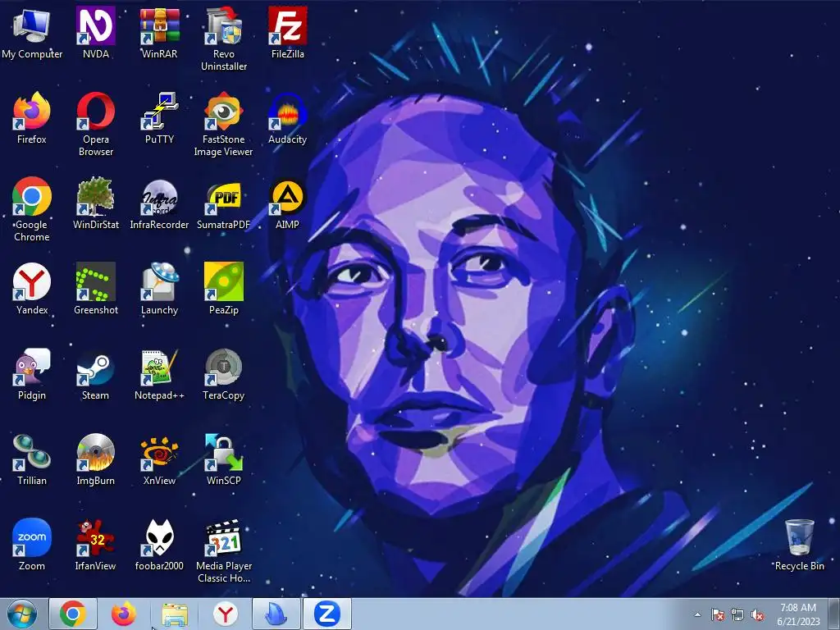840x630 pixels.
Task: Open the My Computer desktop icon
Action: click(x=32, y=25)
